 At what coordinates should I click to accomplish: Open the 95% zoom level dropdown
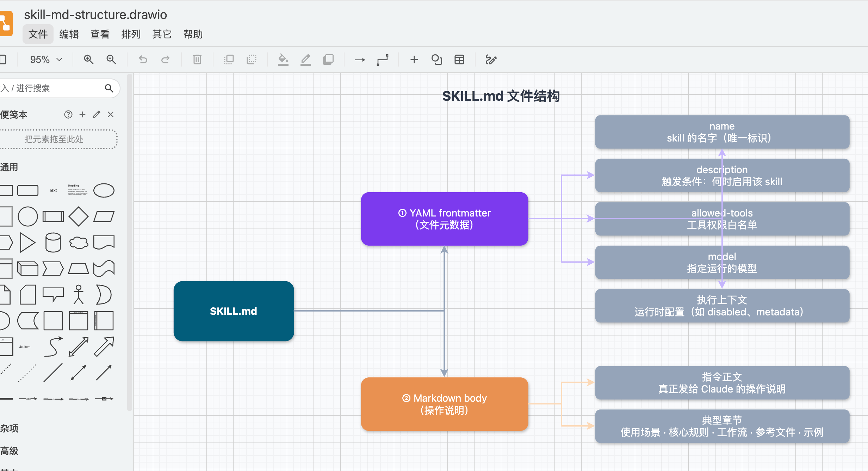click(x=46, y=59)
